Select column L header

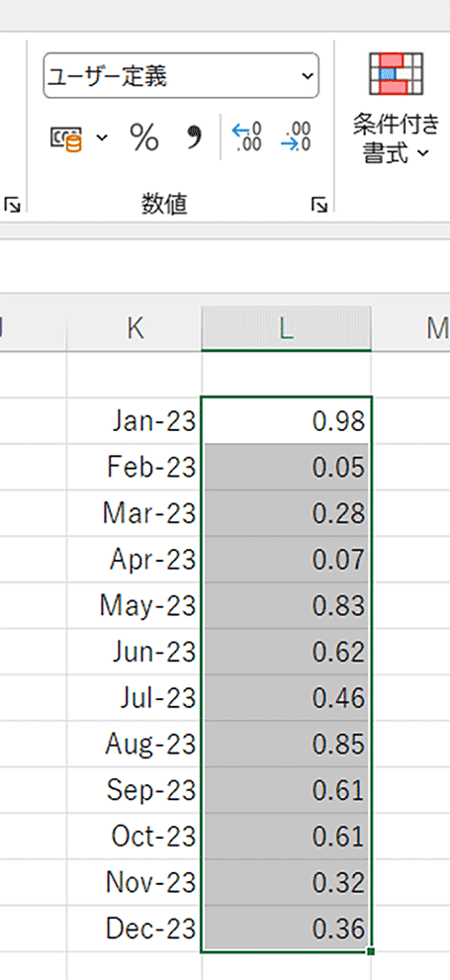point(286,328)
